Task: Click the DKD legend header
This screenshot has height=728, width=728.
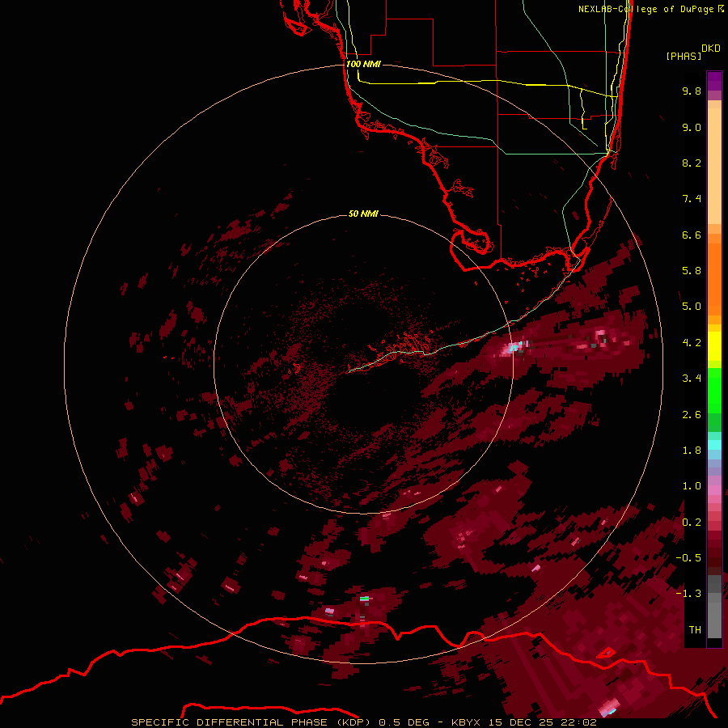Action: (x=711, y=49)
